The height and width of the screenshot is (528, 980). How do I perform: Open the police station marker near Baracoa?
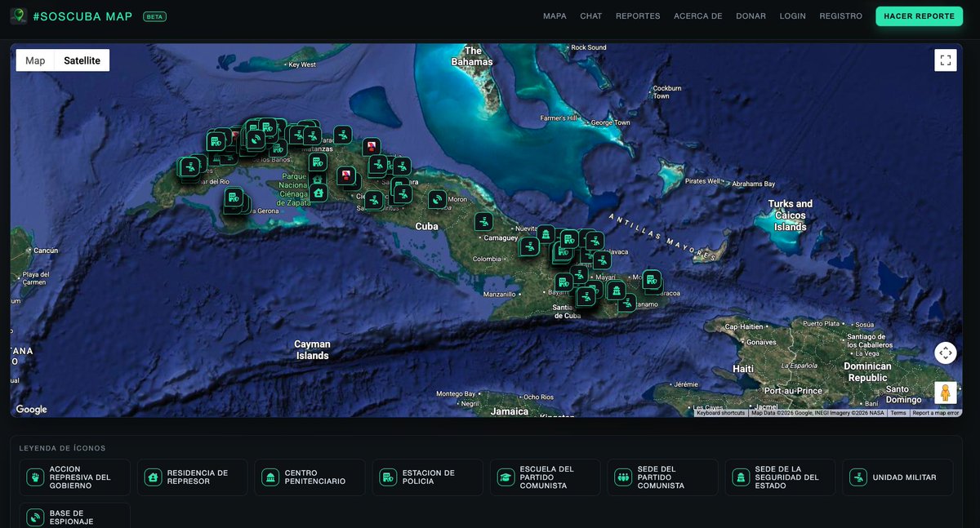[651, 279]
